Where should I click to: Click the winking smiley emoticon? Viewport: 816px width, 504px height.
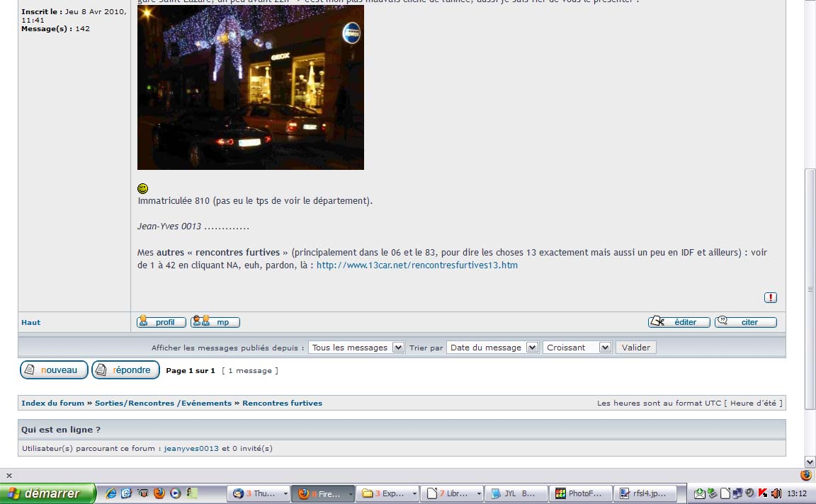point(142,188)
